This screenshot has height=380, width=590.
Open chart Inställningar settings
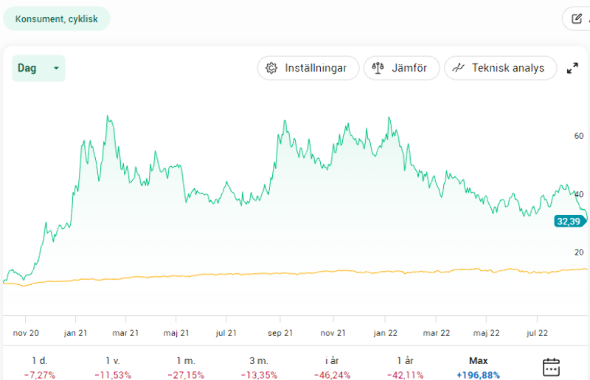click(x=308, y=68)
